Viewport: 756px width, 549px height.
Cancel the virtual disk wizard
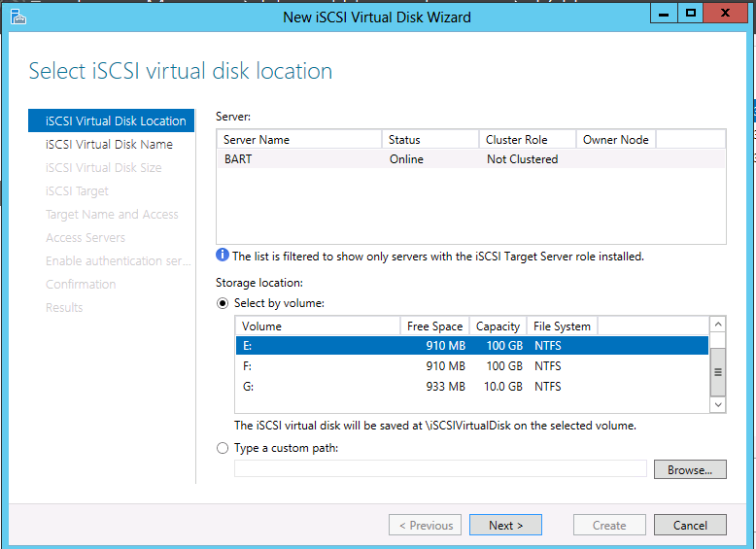(x=690, y=525)
